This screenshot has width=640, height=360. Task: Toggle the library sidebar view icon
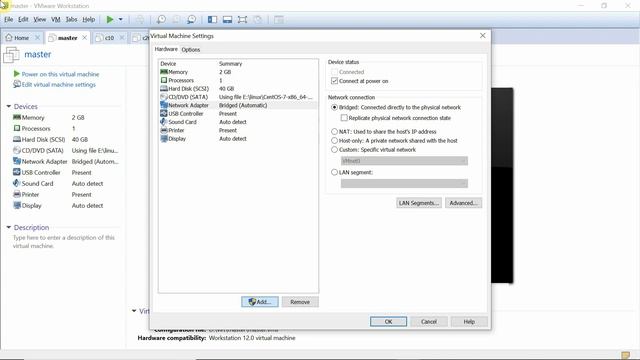tap(212, 19)
